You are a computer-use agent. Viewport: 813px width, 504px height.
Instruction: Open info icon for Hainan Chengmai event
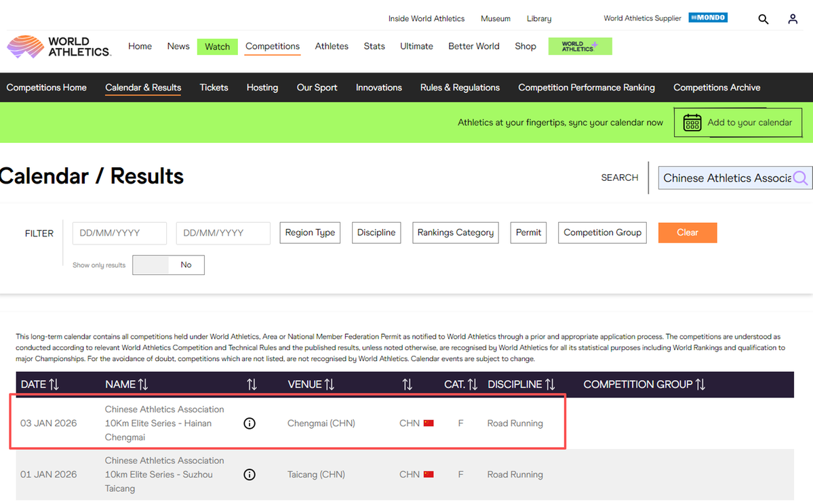pos(250,423)
